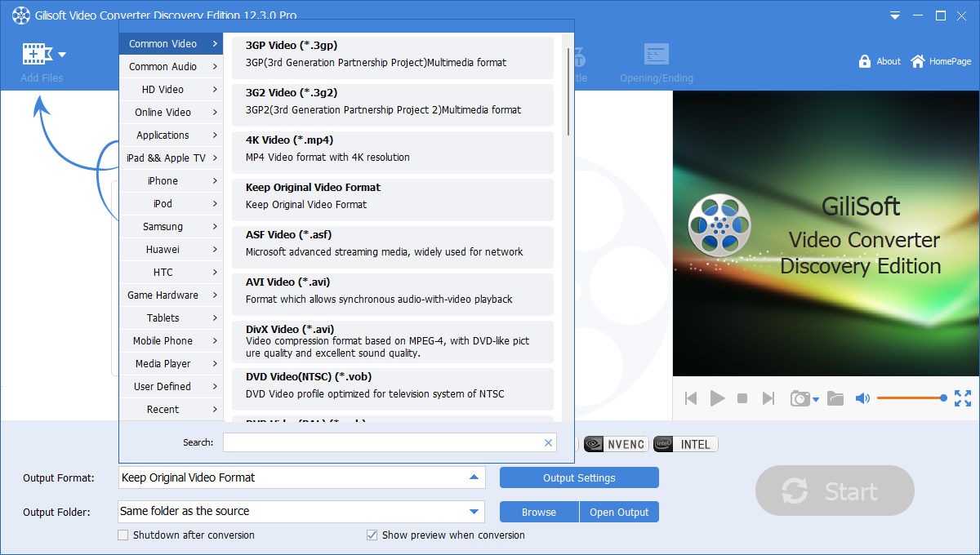Viewport: 980px width, 555px height.
Task: Enter fullscreen preview mode
Action: 963,398
